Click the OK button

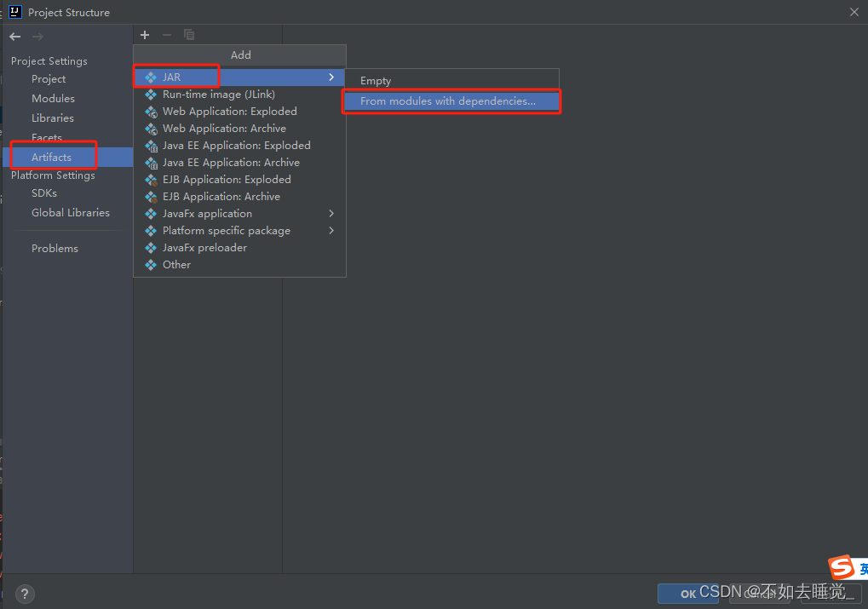[x=688, y=594]
